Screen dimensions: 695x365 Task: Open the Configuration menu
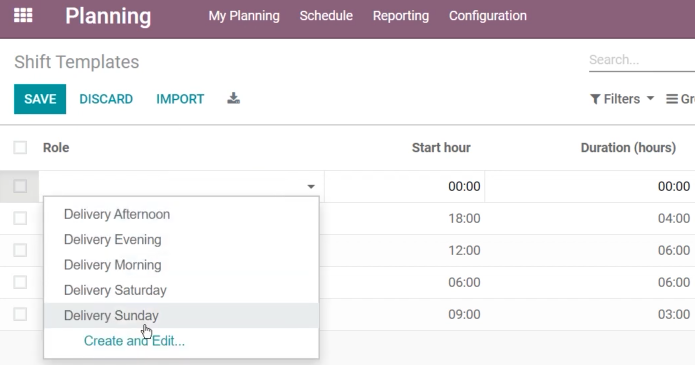click(x=488, y=16)
